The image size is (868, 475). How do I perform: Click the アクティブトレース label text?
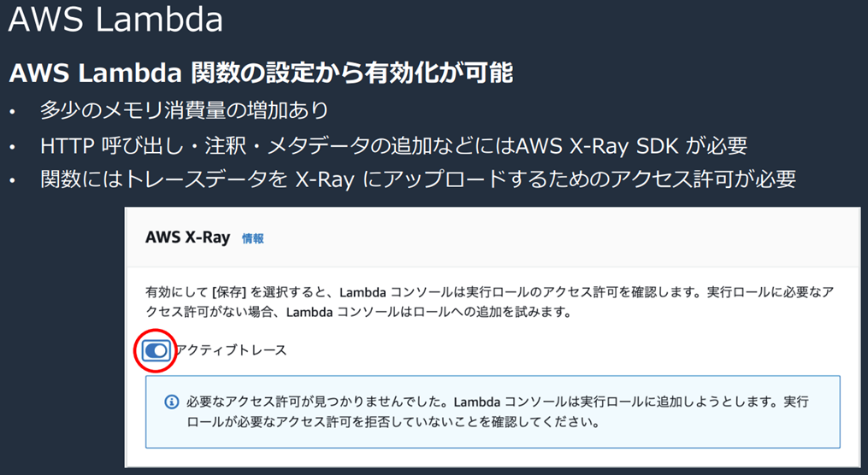[231, 349]
